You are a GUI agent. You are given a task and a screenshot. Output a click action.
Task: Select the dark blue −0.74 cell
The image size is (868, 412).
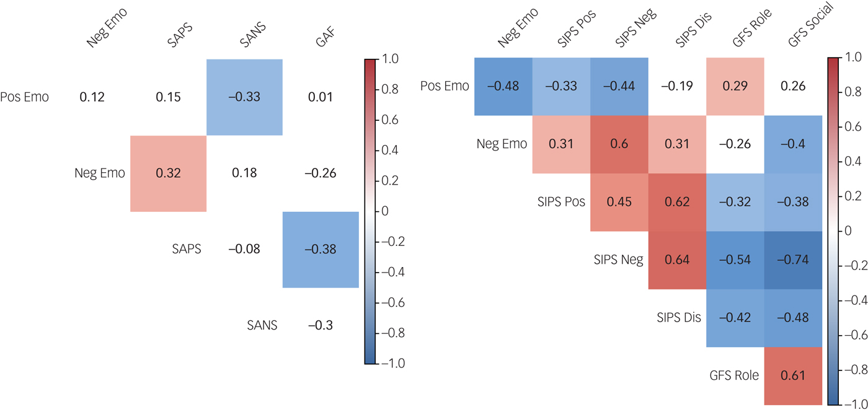(x=793, y=260)
